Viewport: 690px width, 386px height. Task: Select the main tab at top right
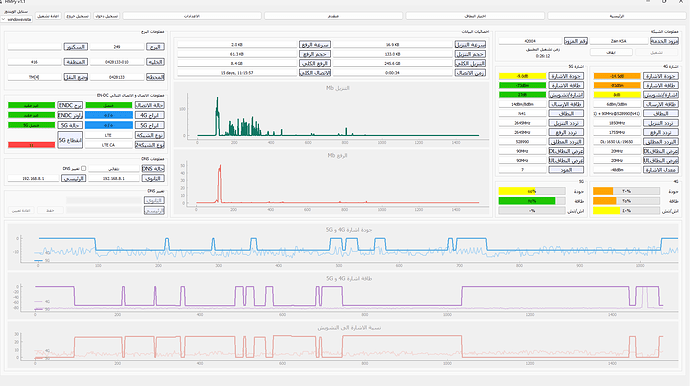617,16
